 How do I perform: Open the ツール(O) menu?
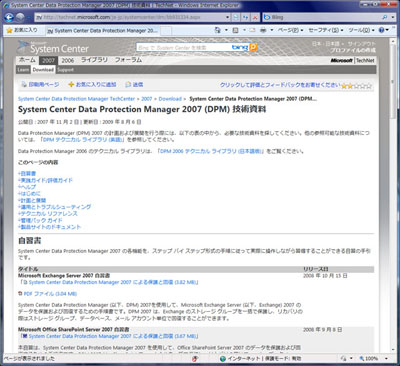pyautogui.click(x=361, y=30)
